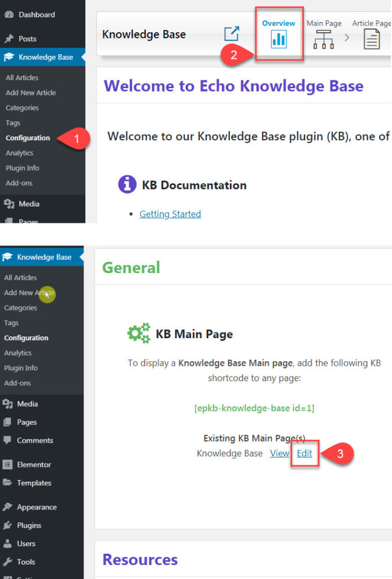Click the View link for Knowledge Base page
The height and width of the screenshot is (579, 392).
click(x=280, y=453)
